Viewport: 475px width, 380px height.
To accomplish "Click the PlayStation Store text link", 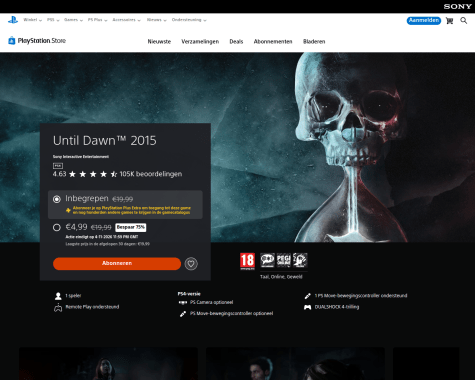I will click(42, 41).
